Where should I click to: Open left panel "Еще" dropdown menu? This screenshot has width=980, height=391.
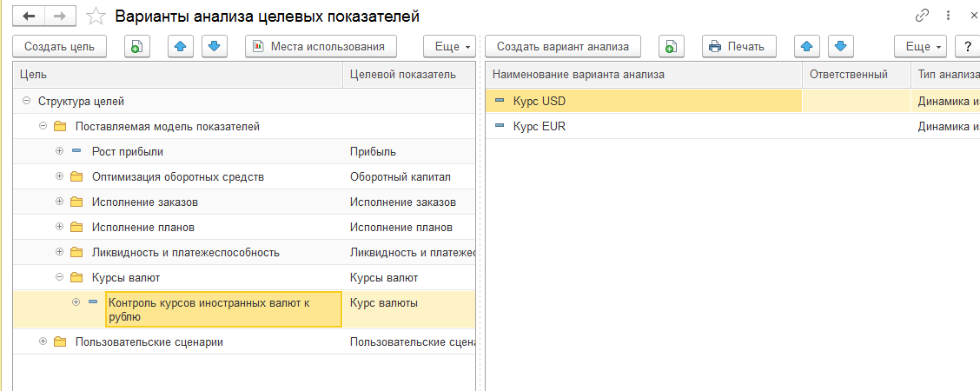pos(449,46)
